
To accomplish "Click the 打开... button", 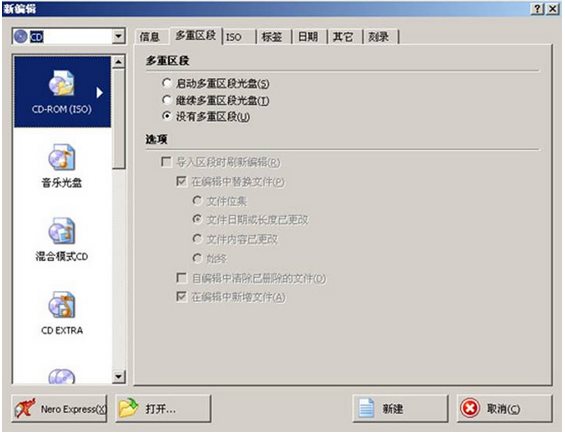I will [x=163, y=409].
